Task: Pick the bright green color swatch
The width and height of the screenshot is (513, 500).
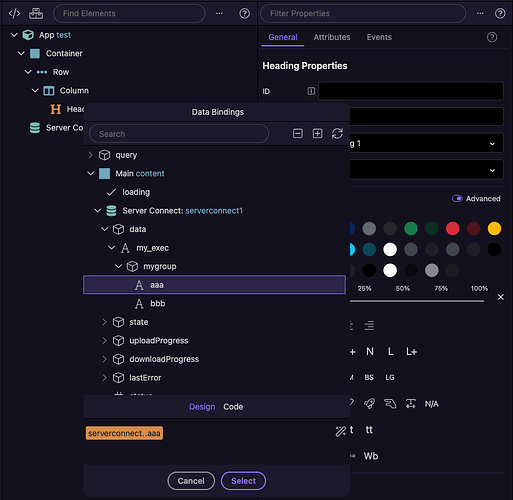Action: pos(411,229)
